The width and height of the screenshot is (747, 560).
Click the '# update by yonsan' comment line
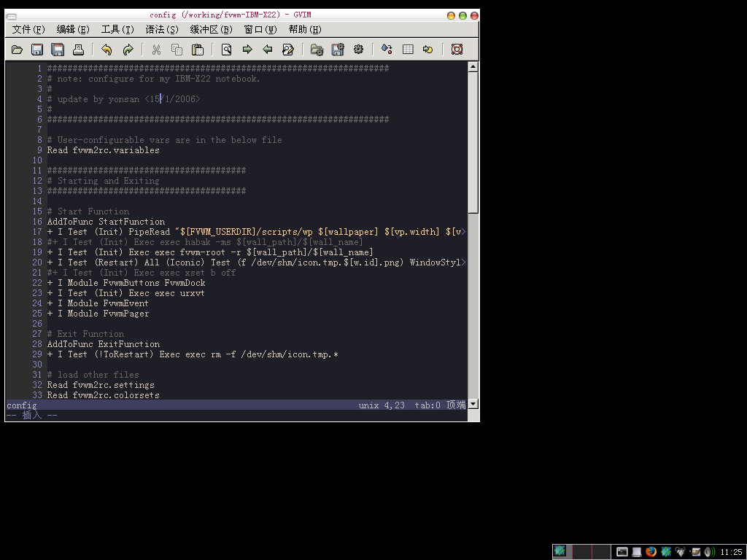124,99
